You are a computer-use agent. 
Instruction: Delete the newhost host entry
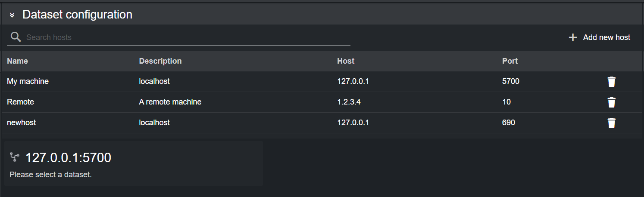point(611,123)
